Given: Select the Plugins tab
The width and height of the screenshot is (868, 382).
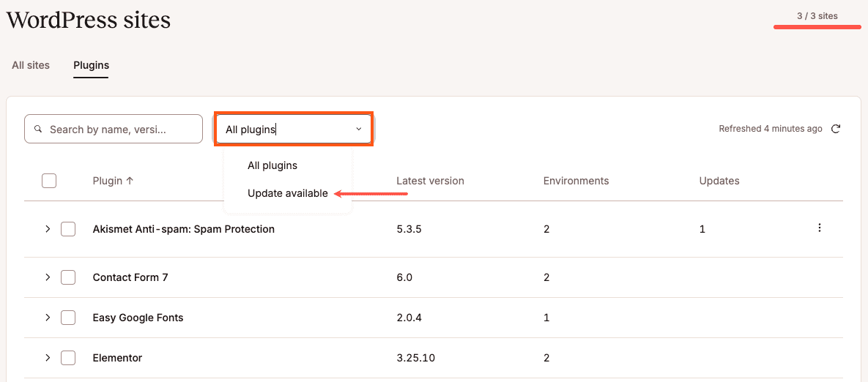Looking at the screenshot, I should [91, 65].
